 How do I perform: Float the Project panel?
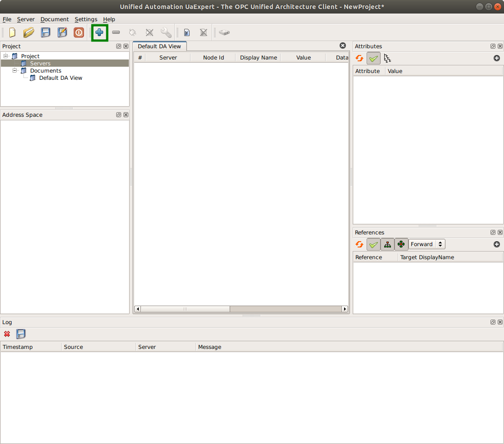pos(118,46)
